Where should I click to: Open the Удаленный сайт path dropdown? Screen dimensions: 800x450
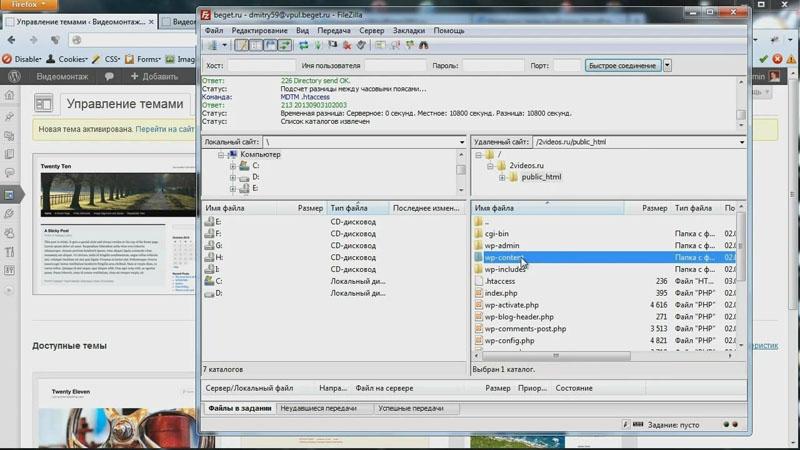[x=742, y=142]
